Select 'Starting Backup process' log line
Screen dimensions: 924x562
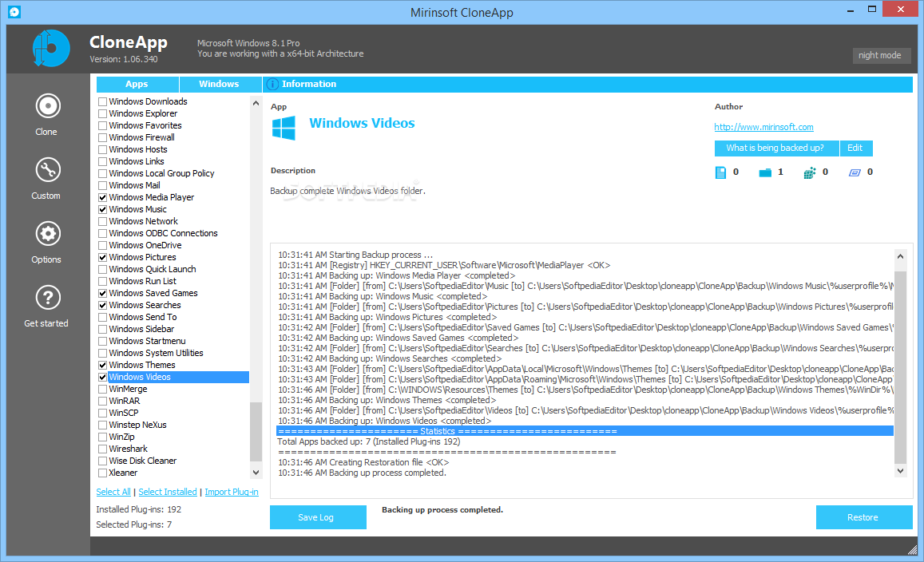355,255
